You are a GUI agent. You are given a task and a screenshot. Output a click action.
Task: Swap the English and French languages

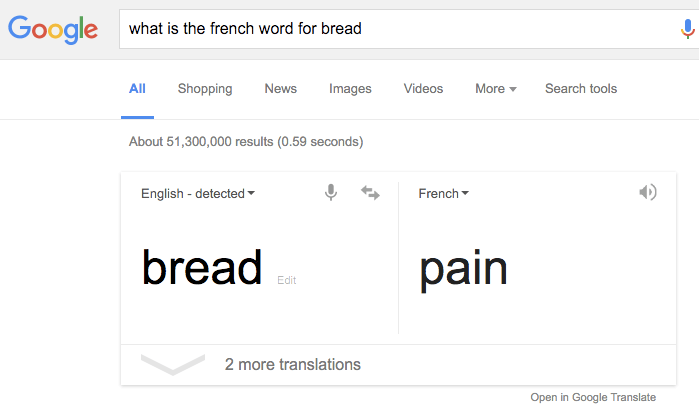[x=370, y=193]
